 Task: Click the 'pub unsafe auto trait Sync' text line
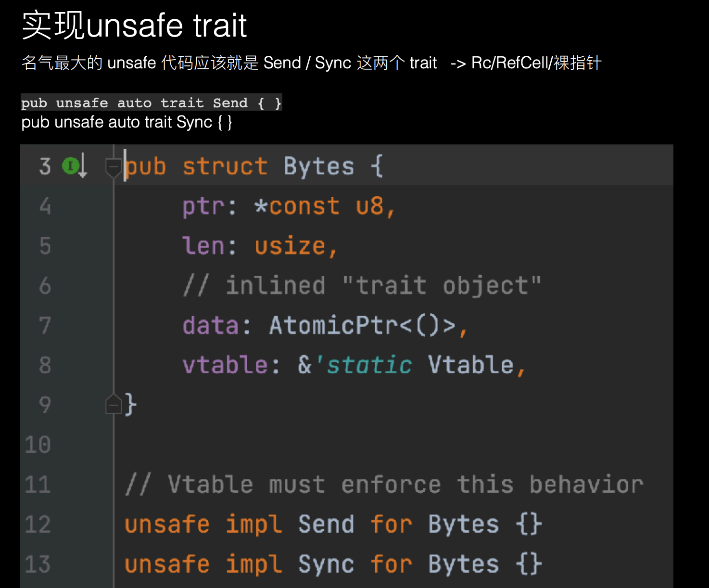[127, 122]
